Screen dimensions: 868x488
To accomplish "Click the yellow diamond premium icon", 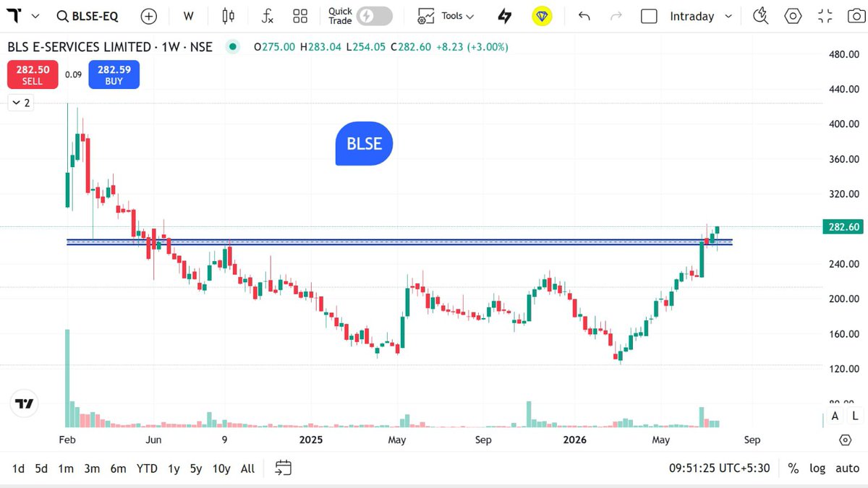I will coord(542,16).
